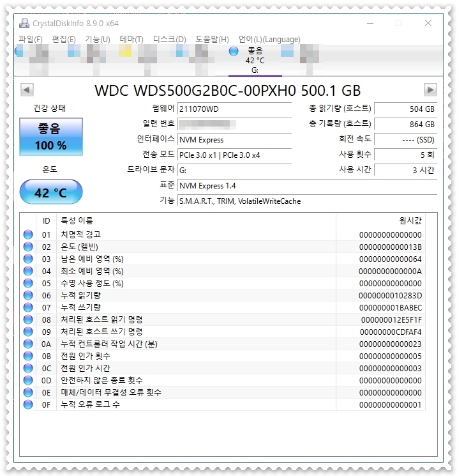Click status icon for row 02 온도 (켈빈)

[28, 247]
